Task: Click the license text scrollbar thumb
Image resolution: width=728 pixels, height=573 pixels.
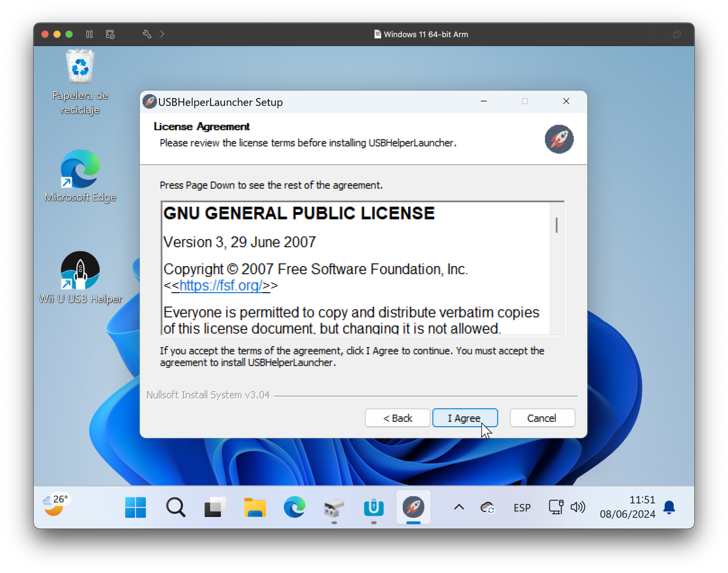Action: point(556,225)
